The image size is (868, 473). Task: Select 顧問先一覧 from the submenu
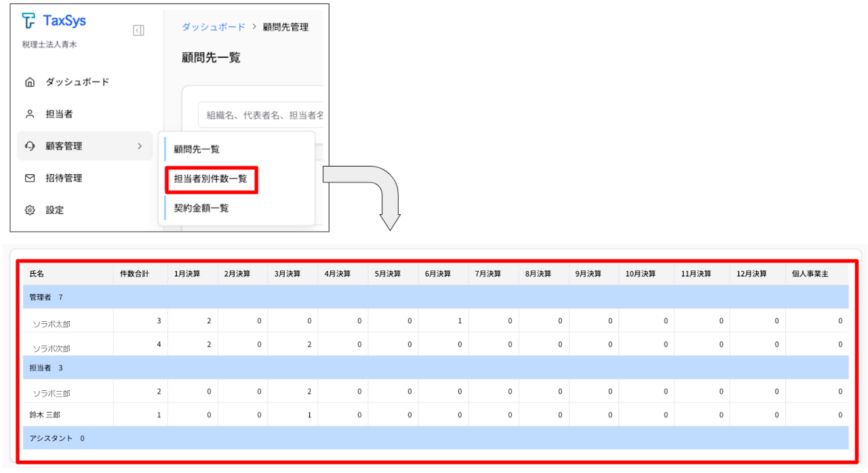coord(197,149)
